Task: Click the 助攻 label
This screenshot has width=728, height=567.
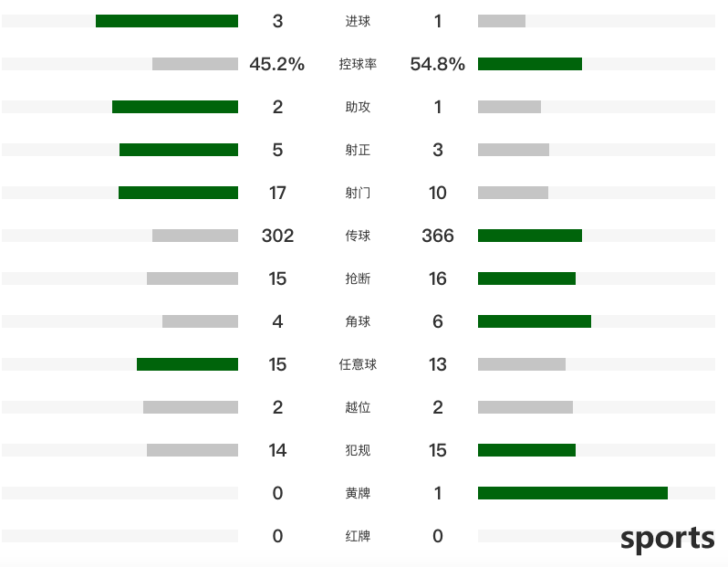Action: pyautogui.click(x=358, y=107)
